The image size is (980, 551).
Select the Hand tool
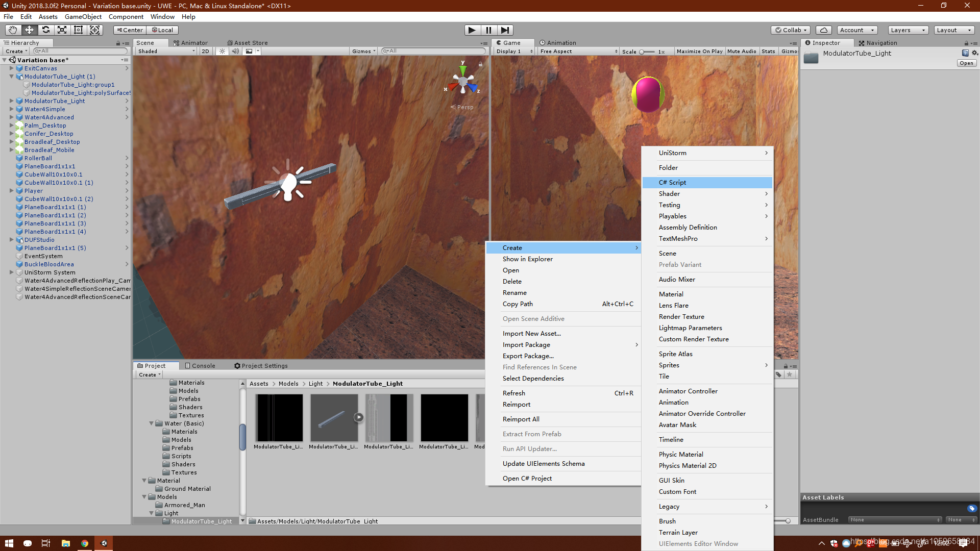tap(13, 30)
